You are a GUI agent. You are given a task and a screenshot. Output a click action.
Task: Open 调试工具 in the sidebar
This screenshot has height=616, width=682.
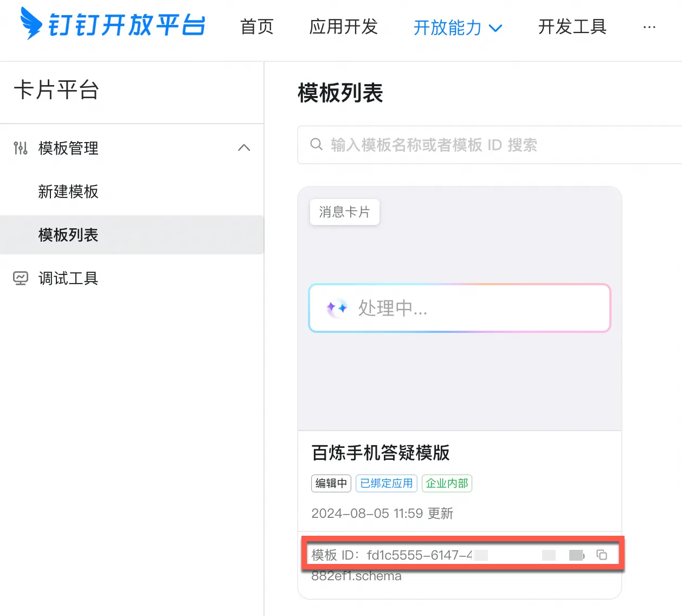68,278
